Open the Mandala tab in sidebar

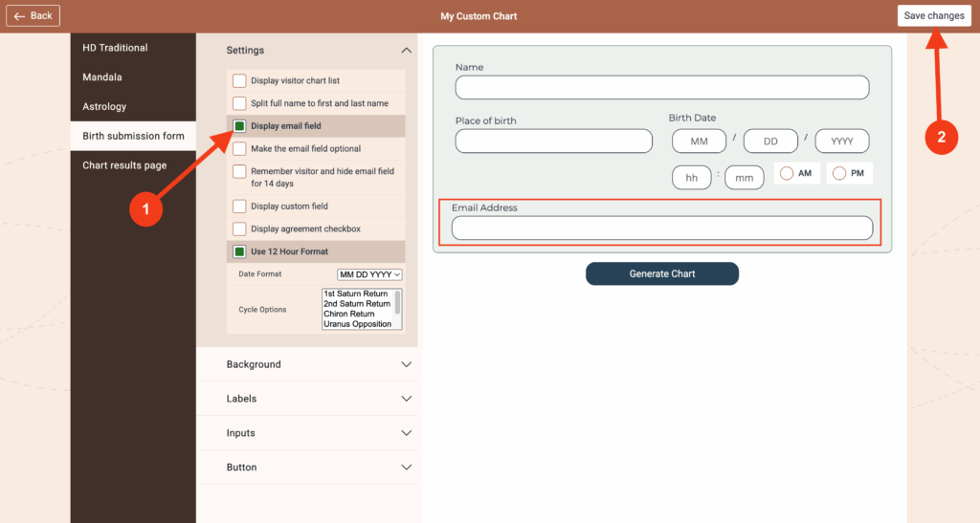[102, 77]
